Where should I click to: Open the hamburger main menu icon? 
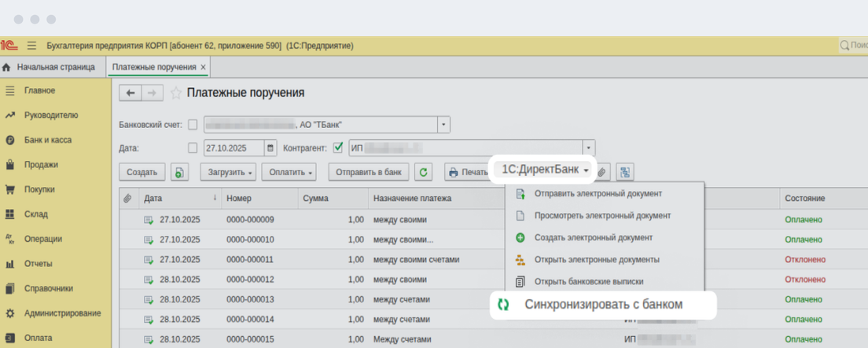point(32,46)
